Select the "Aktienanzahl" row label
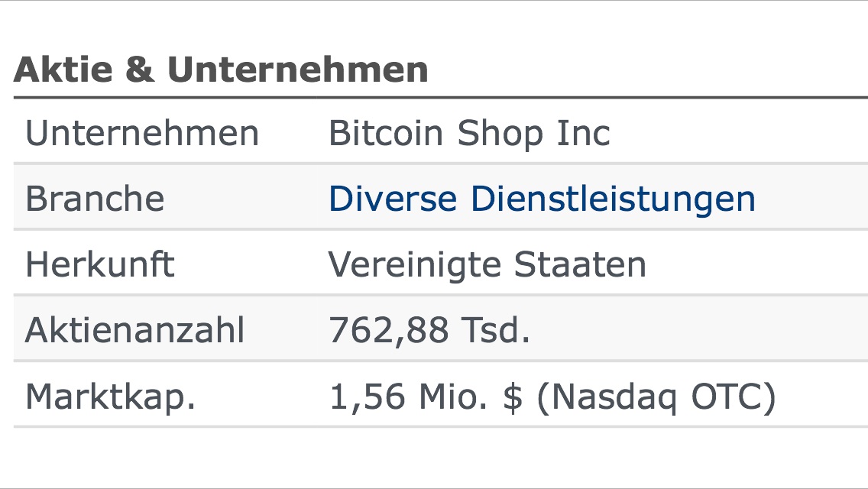This screenshot has width=868, height=489. [135, 331]
